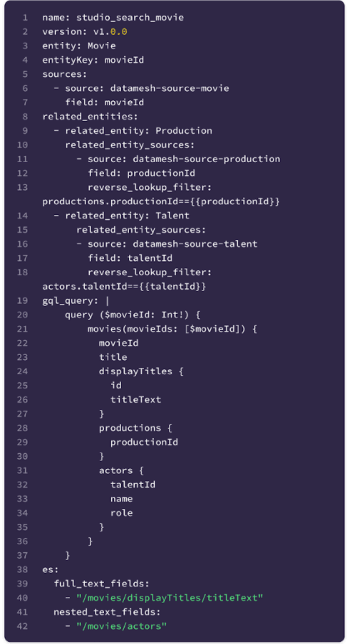
Task: Click entityKey movieId on line 4
Action: point(93,60)
